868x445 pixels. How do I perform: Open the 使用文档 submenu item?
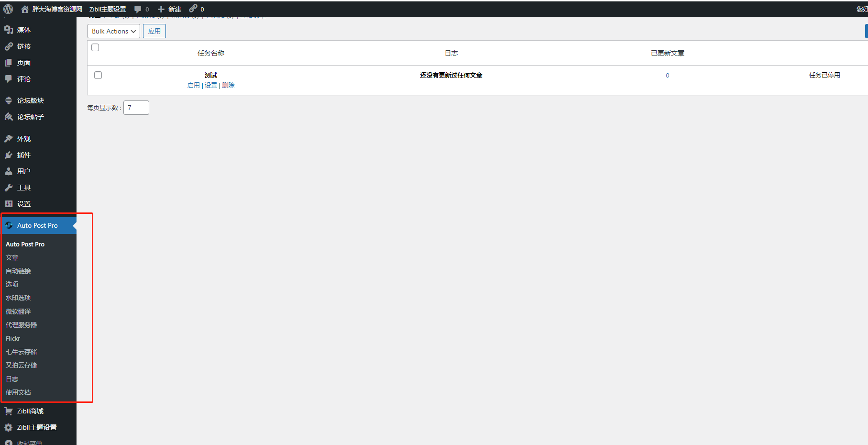tap(18, 392)
